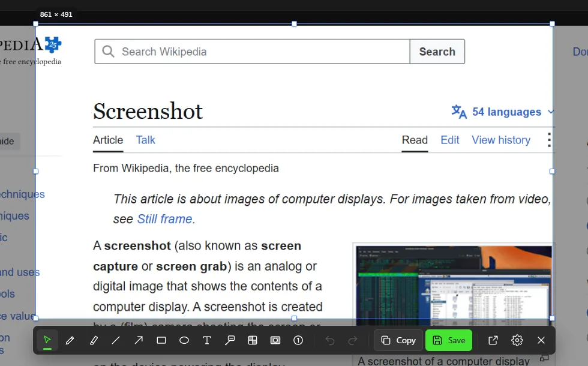Click the Wikipedia Search button
The width and height of the screenshot is (588, 366).
(437, 52)
